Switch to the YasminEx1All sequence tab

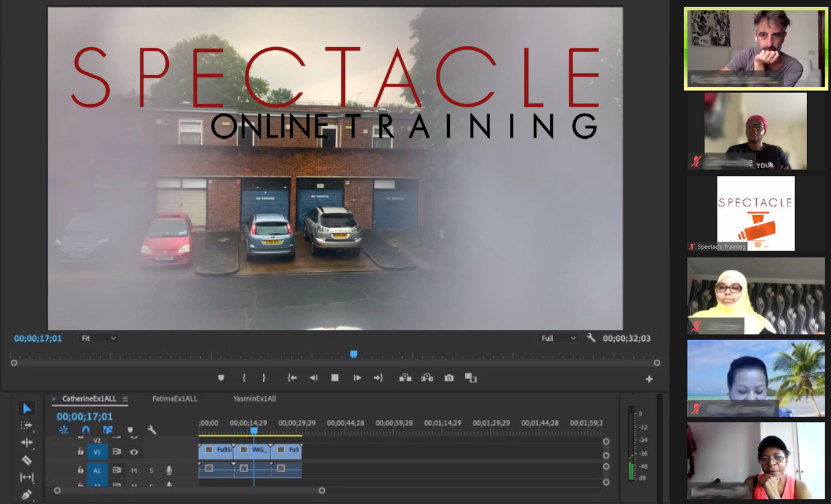(x=254, y=399)
